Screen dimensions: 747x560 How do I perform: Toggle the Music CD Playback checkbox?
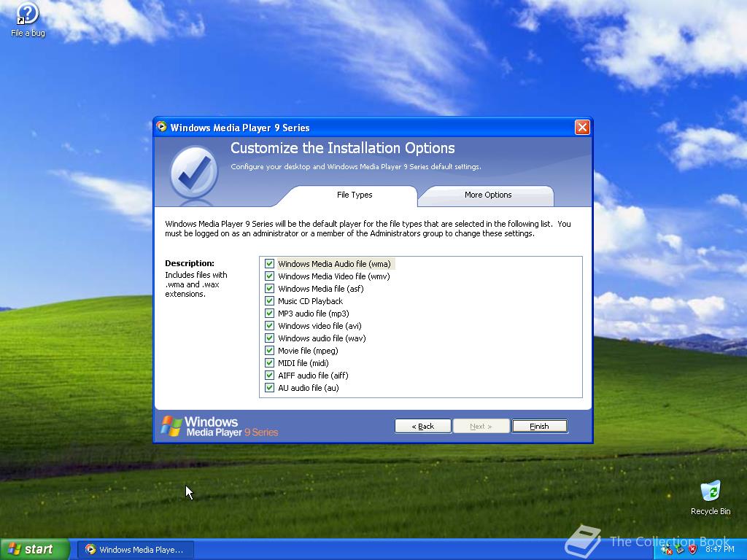pos(270,301)
